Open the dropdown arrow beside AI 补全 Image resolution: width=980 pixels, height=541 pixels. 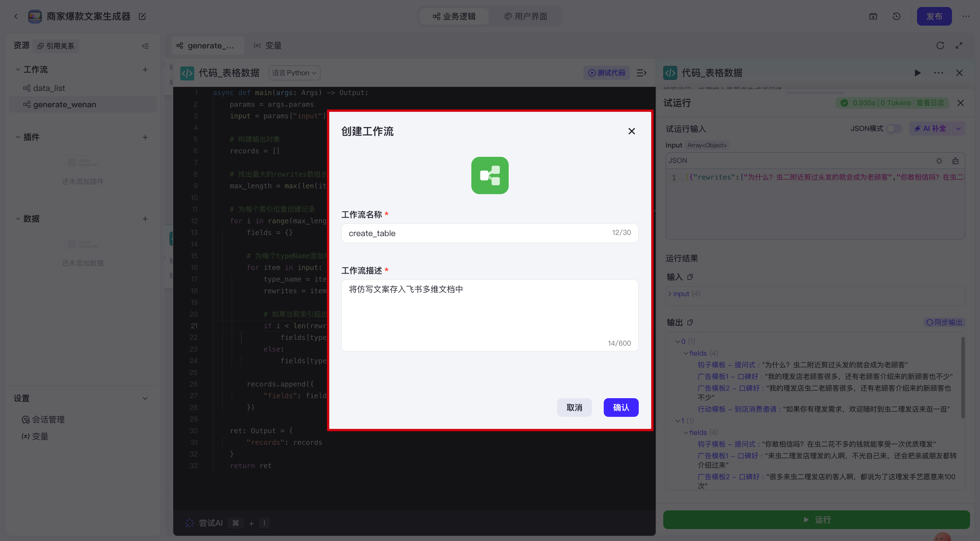pos(958,129)
